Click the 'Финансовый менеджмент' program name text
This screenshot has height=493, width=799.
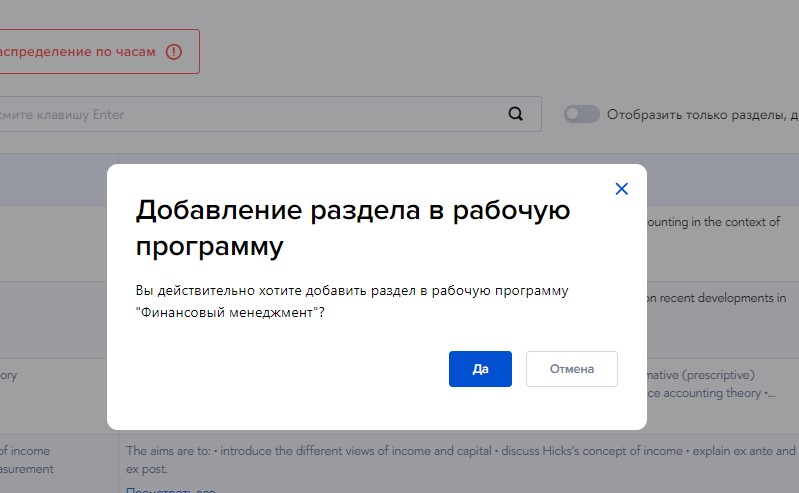tap(226, 312)
